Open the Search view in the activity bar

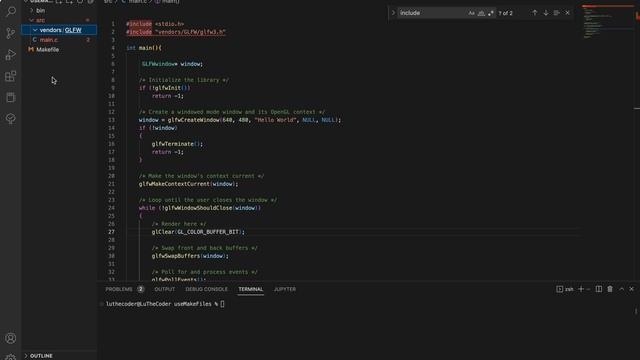(11, 11)
